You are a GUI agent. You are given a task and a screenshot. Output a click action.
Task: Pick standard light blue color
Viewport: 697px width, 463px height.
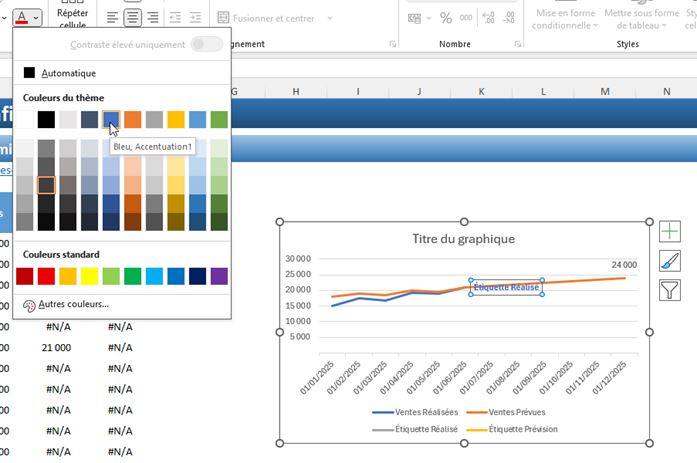[154, 276]
